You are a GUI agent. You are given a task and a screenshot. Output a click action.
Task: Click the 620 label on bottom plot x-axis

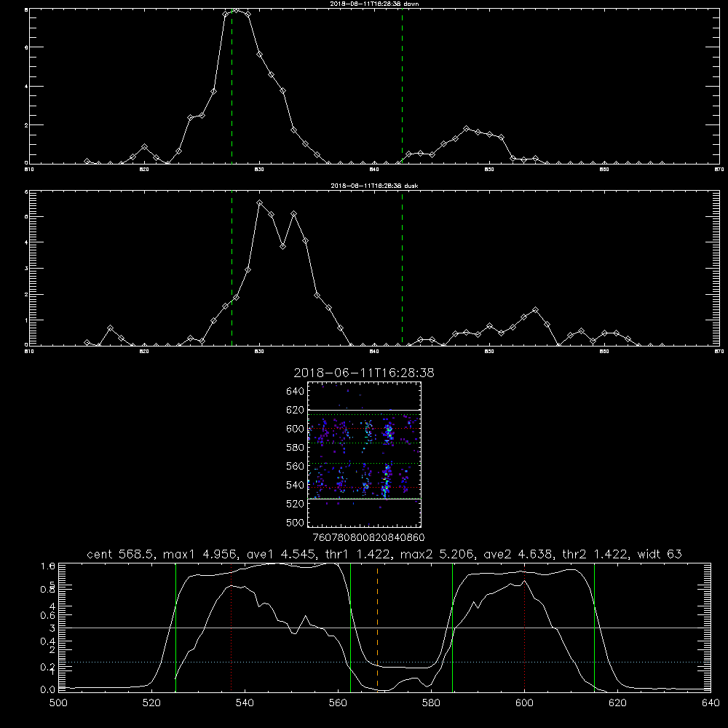pos(617,703)
